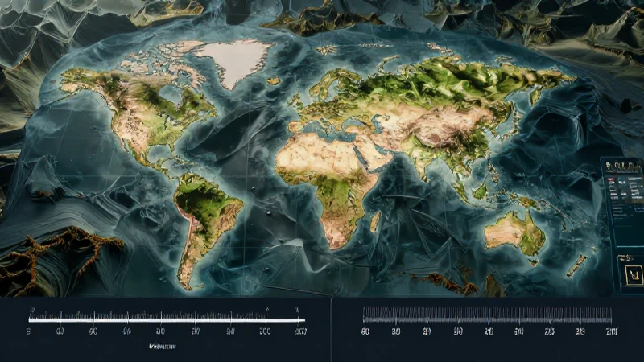
Task: Click the gold-framed square icon in right panel
Action: [634, 275]
